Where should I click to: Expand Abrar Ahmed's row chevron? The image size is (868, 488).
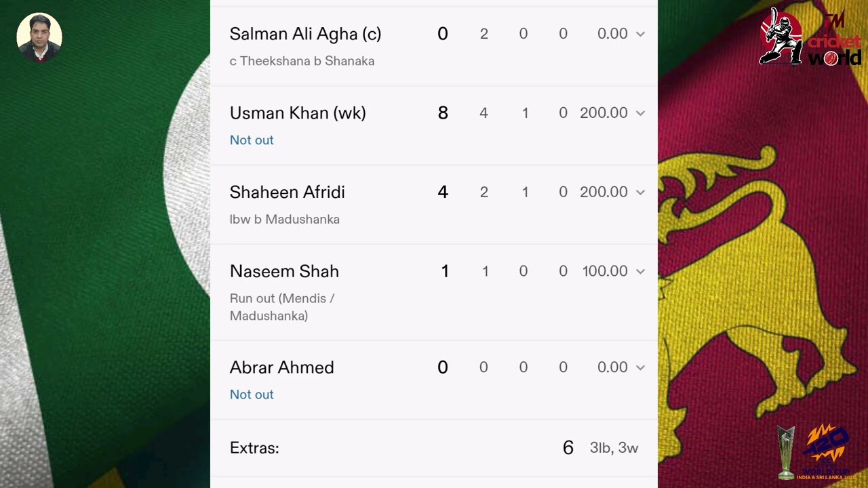(x=639, y=367)
